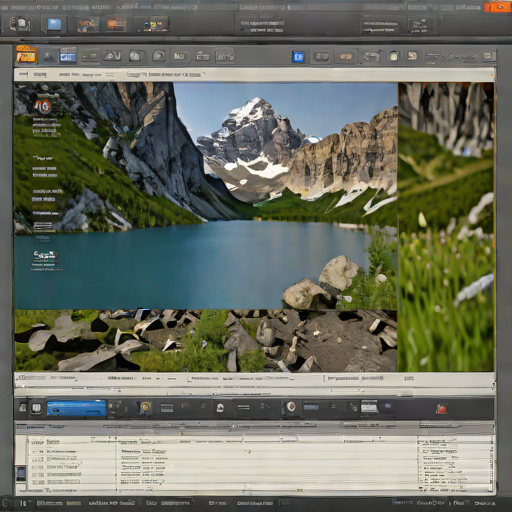This screenshot has height=512, width=512.
Task: Click the small device icon left of list
Action: 21,474
